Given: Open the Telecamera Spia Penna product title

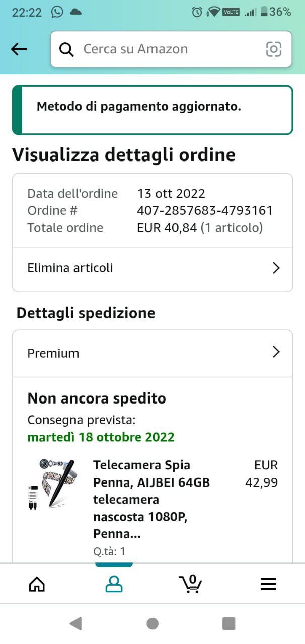Looking at the screenshot, I should click(151, 500).
